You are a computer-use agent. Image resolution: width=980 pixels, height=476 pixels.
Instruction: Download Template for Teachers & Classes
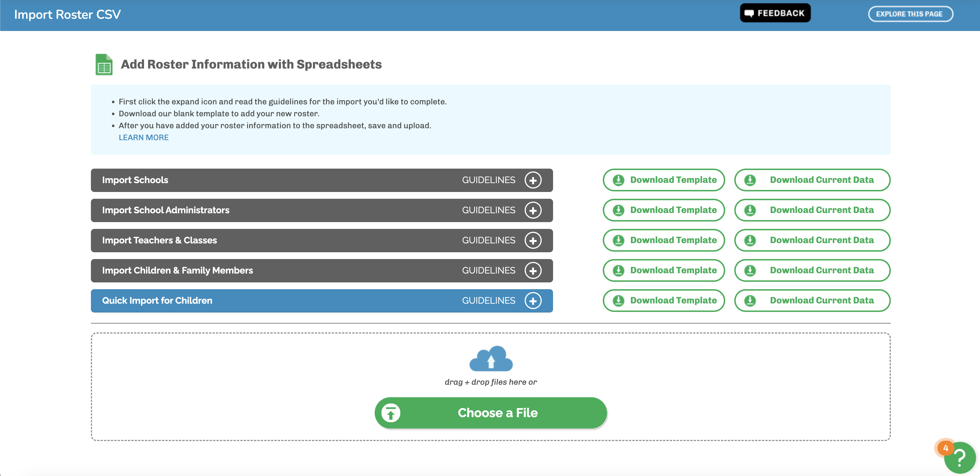click(x=664, y=240)
